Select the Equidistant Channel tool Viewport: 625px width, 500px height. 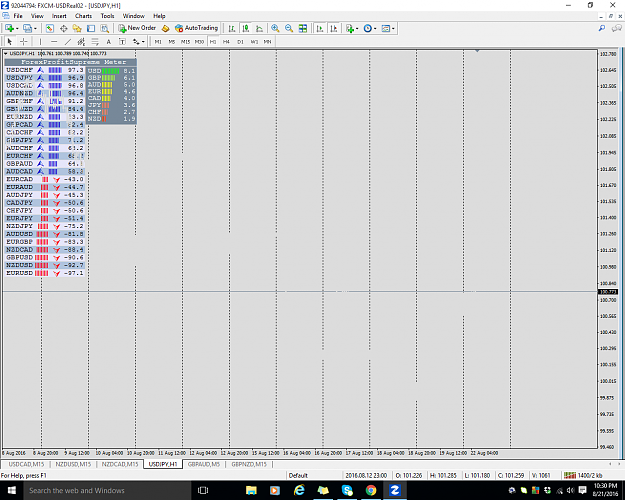point(81,41)
